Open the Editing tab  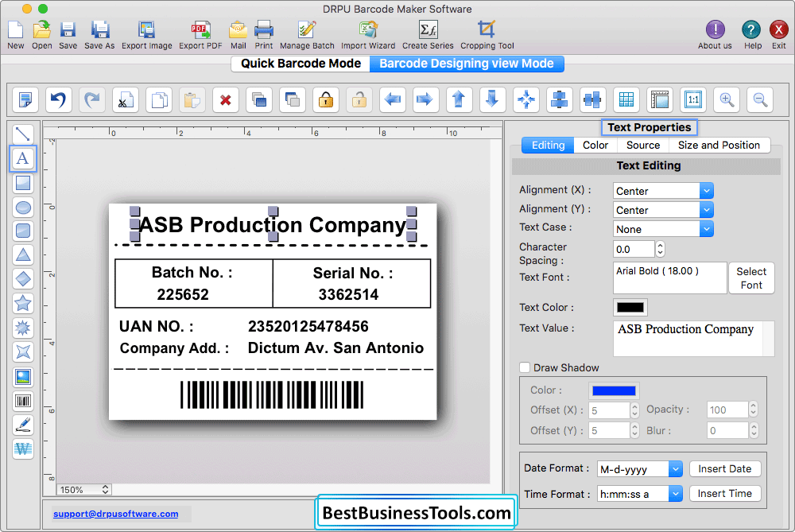coord(548,145)
